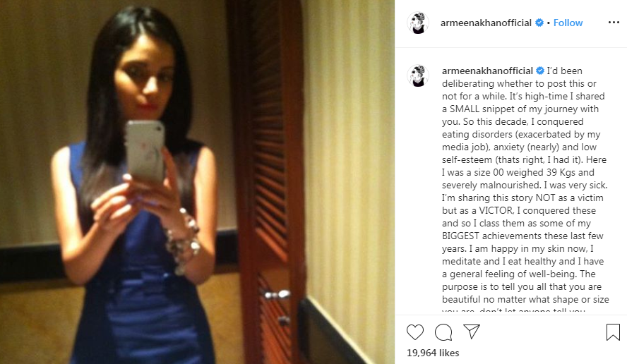Click armeenakhanofficial username in caption
627x364 pixels.
click(x=487, y=71)
